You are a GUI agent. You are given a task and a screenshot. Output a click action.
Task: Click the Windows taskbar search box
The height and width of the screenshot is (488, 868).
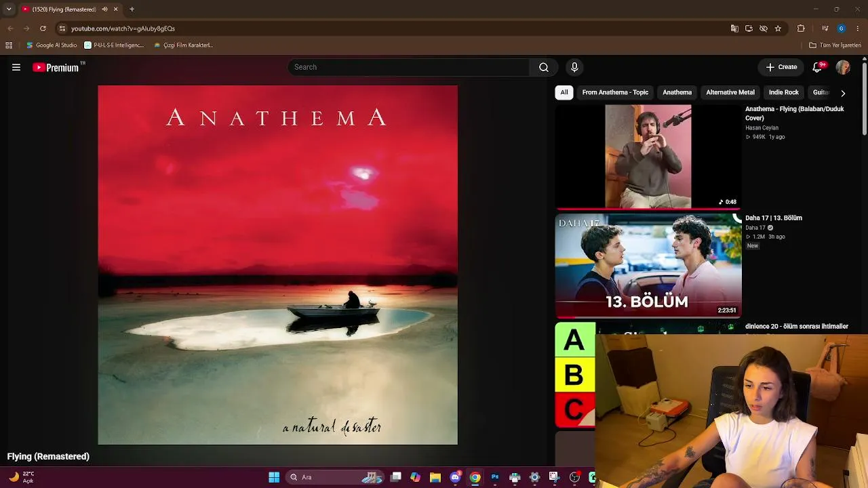click(x=334, y=477)
